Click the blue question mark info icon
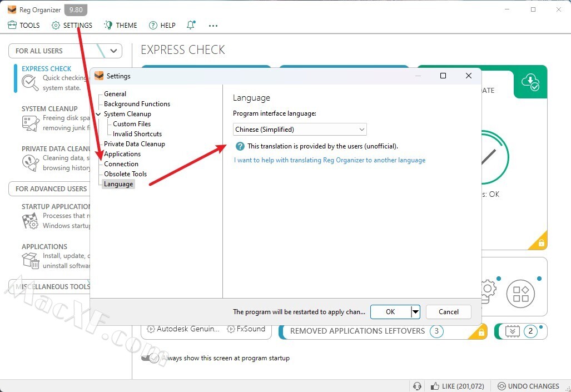This screenshot has width=571, height=392. click(240, 146)
